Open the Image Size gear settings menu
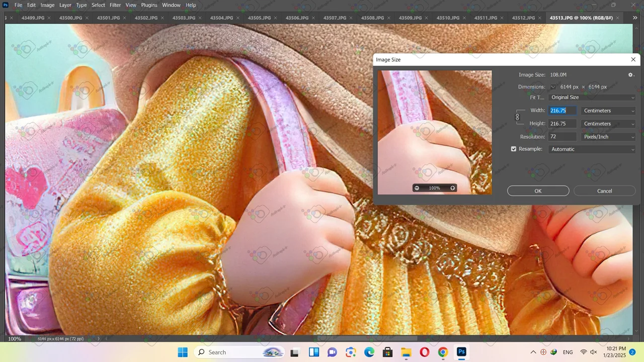Image resolution: width=644 pixels, height=362 pixels. tap(631, 75)
